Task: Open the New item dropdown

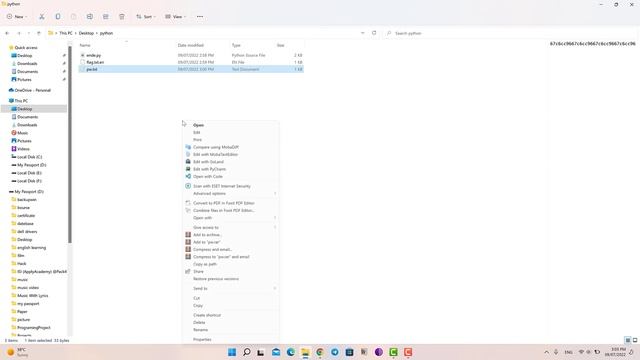Action: click(x=17, y=17)
